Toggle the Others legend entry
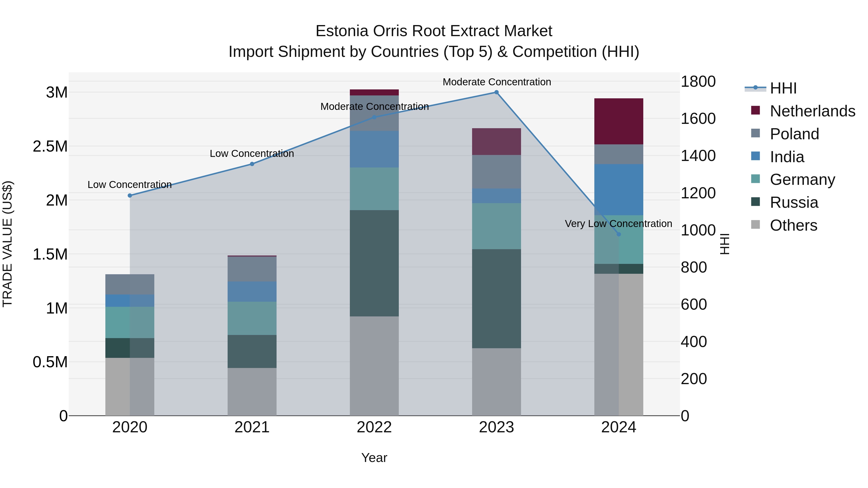 (784, 225)
